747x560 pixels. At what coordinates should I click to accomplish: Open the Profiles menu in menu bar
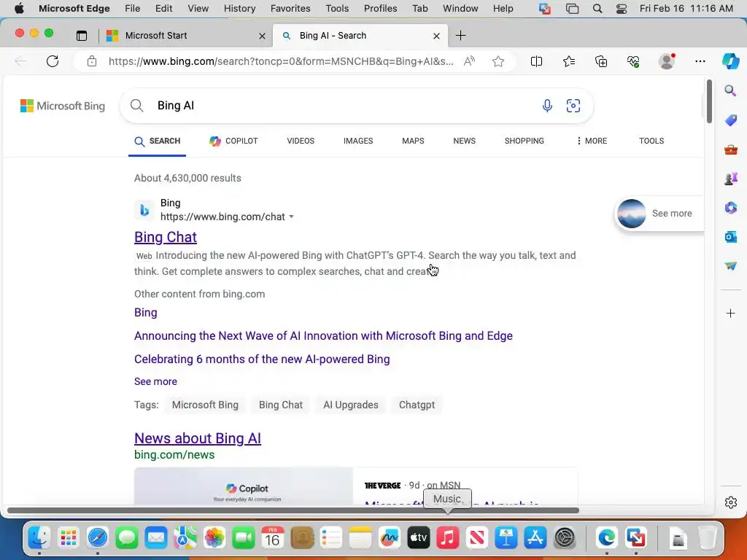click(380, 9)
